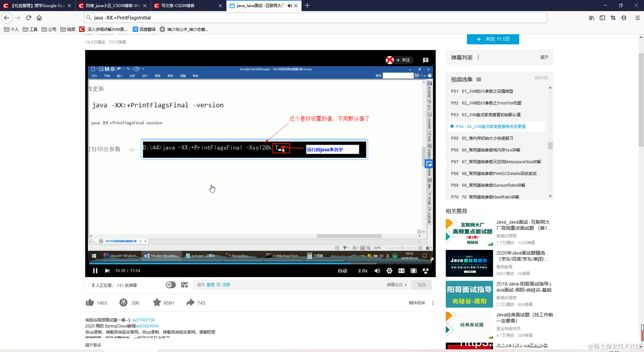This screenshot has height=352, width=644.
Task: Give a coin to the video
Action: tap(123, 303)
